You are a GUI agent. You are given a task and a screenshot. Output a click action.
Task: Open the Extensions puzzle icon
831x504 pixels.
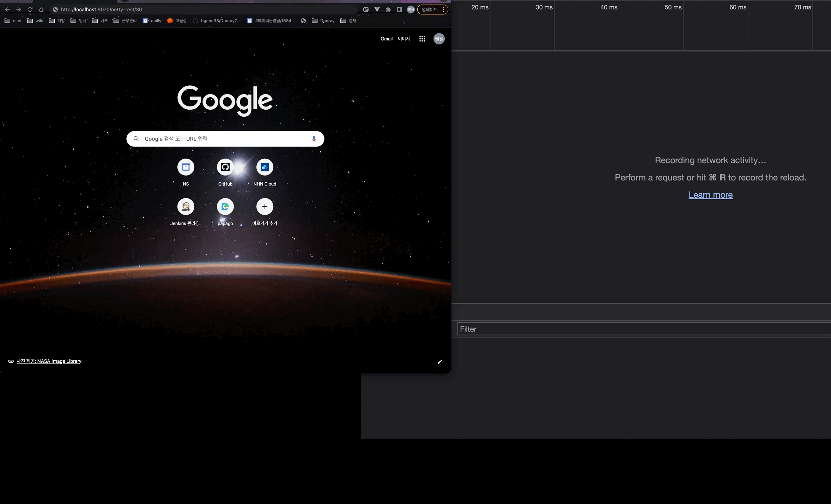[388, 10]
